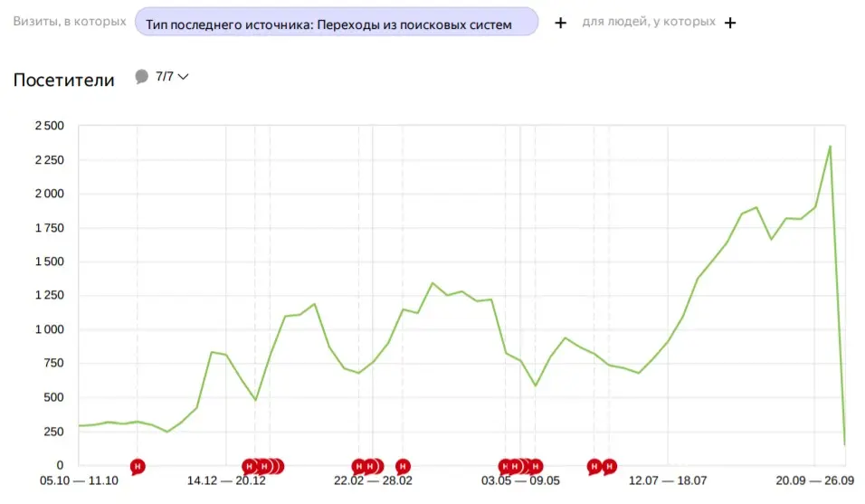Viewport: 865px width, 504px height.
Task: Open leftmost note marker in 03.05 — 09.05 cluster
Action: tap(505, 467)
